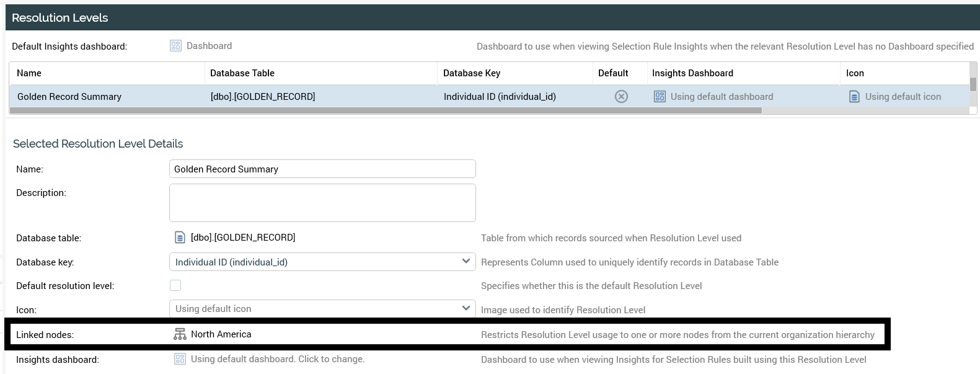Viewport: 980px width, 374px height.
Task: Select the Golden Record Summary row
Action: [69, 97]
